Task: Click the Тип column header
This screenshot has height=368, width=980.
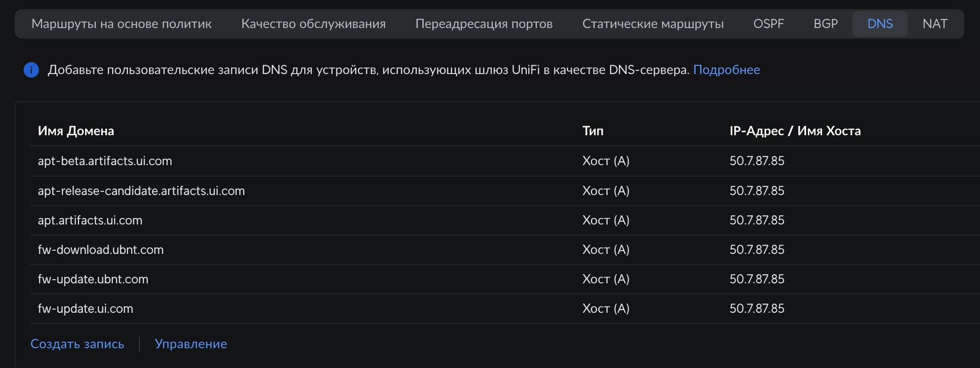Action: coord(593,131)
